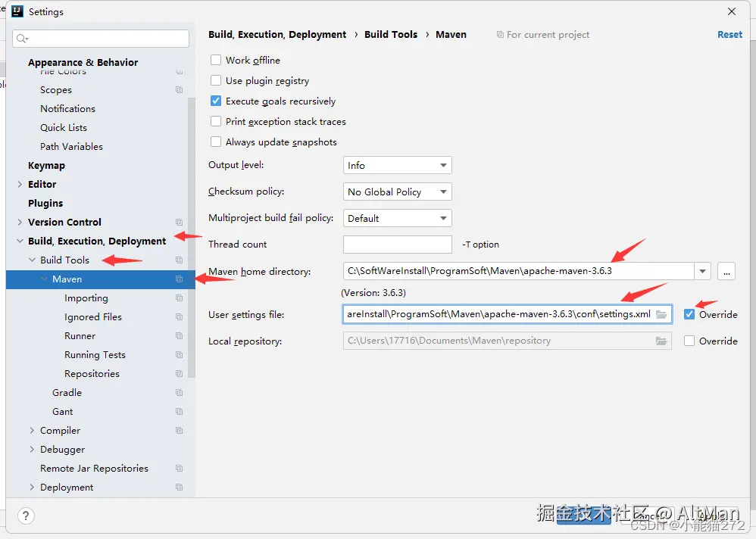The width and height of the screenshot is (756, 539).
Task: Click the folder icon in User settings file field
Action: pos(661,314)
